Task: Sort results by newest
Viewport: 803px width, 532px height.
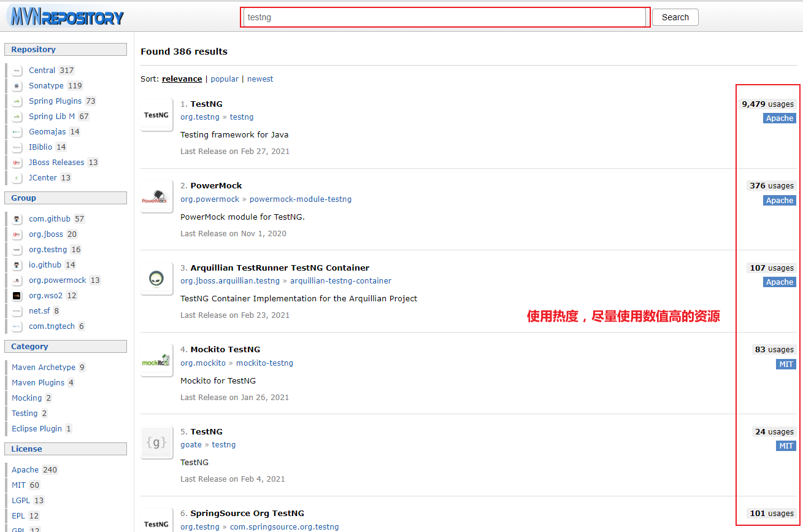Action: 260,79
